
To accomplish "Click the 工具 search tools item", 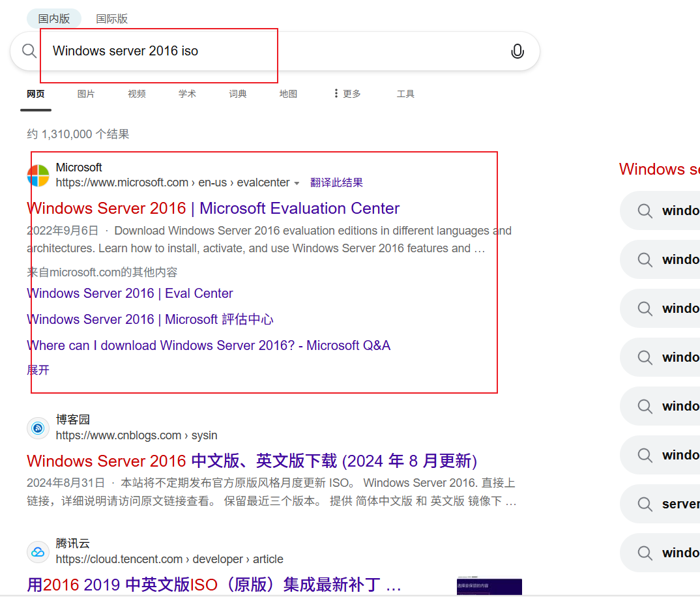I will pyautogui.click(x=405, y=93).
